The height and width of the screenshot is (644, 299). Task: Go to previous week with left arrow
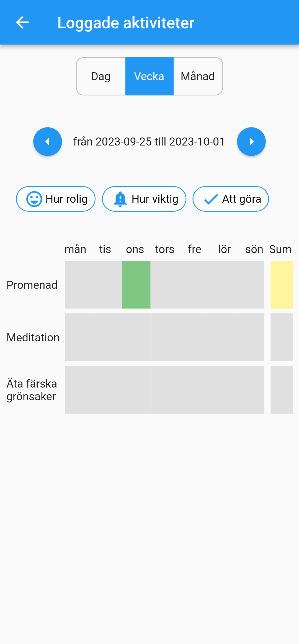tap(48, 142)
